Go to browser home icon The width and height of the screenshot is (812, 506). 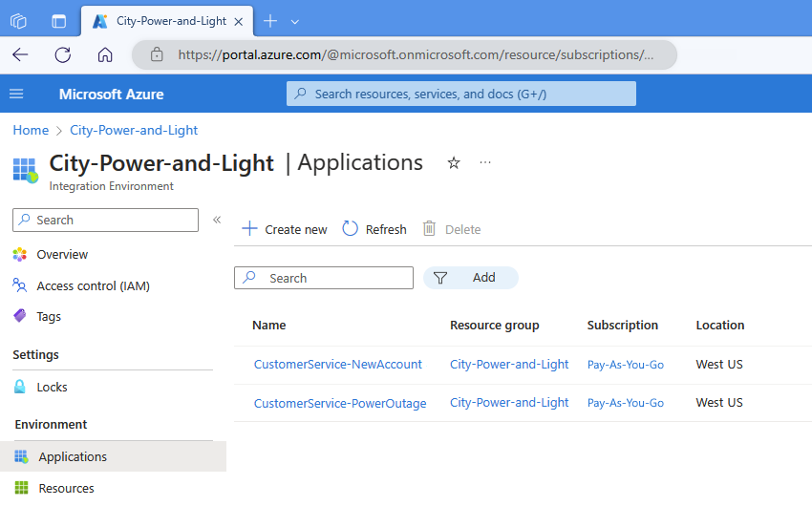tap(105, 54)
